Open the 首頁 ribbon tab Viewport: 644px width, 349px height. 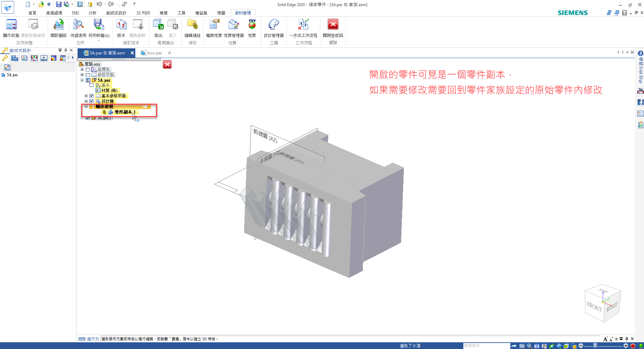click(x=32, y=13)
